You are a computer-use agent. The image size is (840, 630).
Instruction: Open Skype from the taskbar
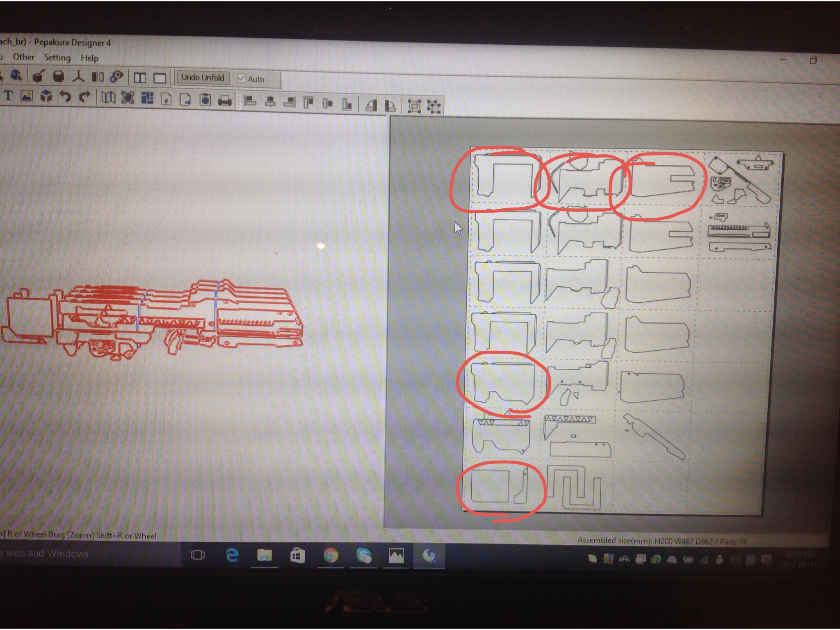(x=363, y=556)
